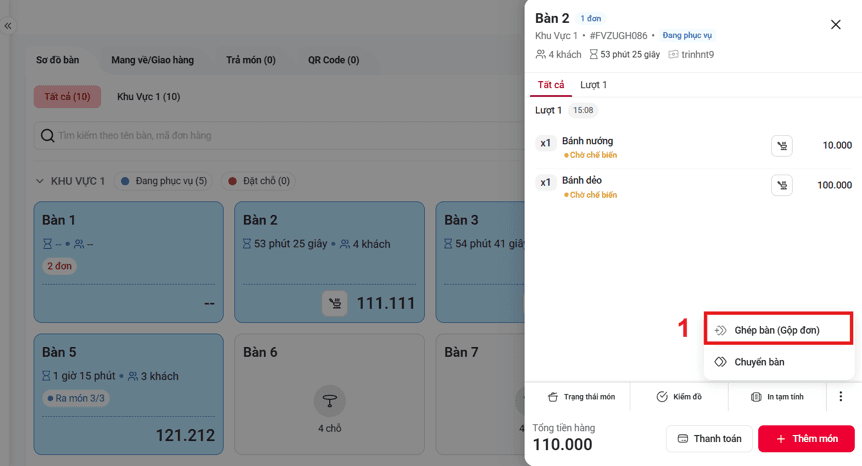The height and width of the screenshot is (466, 862).
Task: Open the three-dot more options menu
Action: [x=840, y=396]
